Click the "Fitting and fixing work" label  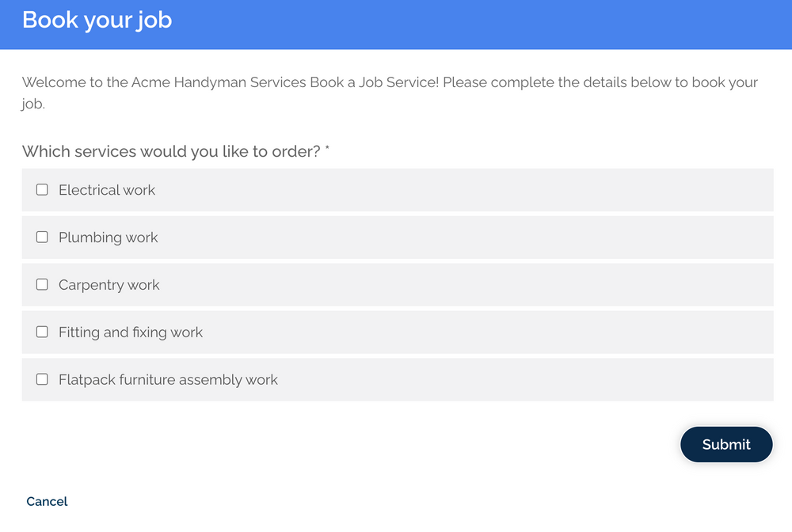pyautogui.click(x=131, y=332)
